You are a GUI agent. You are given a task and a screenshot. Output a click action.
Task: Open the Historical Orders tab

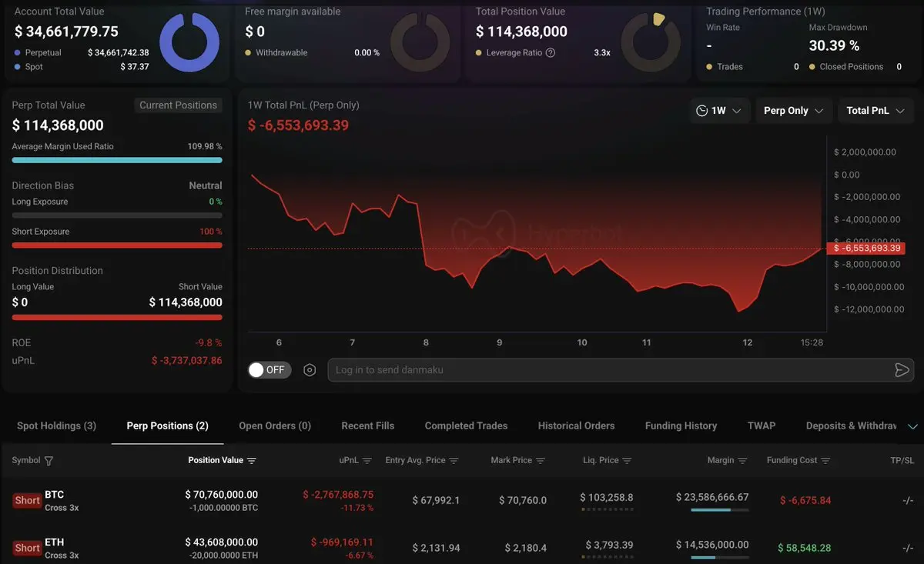[x=576, y=426]
